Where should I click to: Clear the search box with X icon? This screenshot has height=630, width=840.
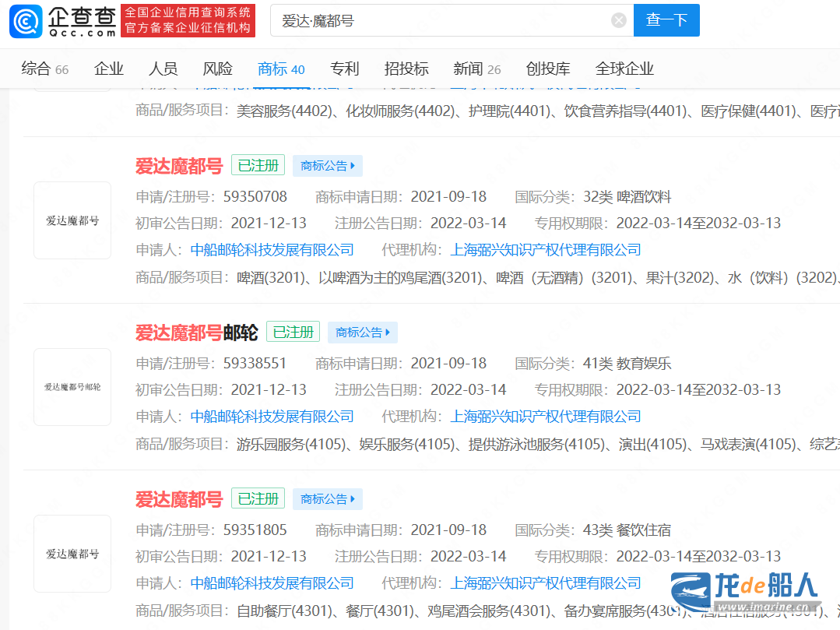tap(618, 20)
